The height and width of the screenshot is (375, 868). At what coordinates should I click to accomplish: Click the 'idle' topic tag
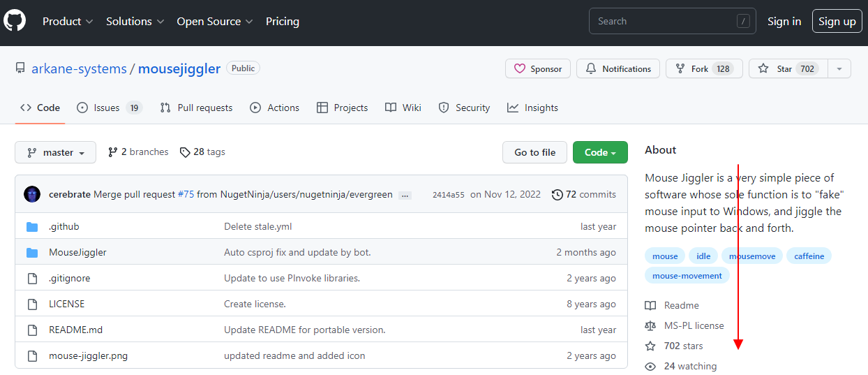pos(703,256)
